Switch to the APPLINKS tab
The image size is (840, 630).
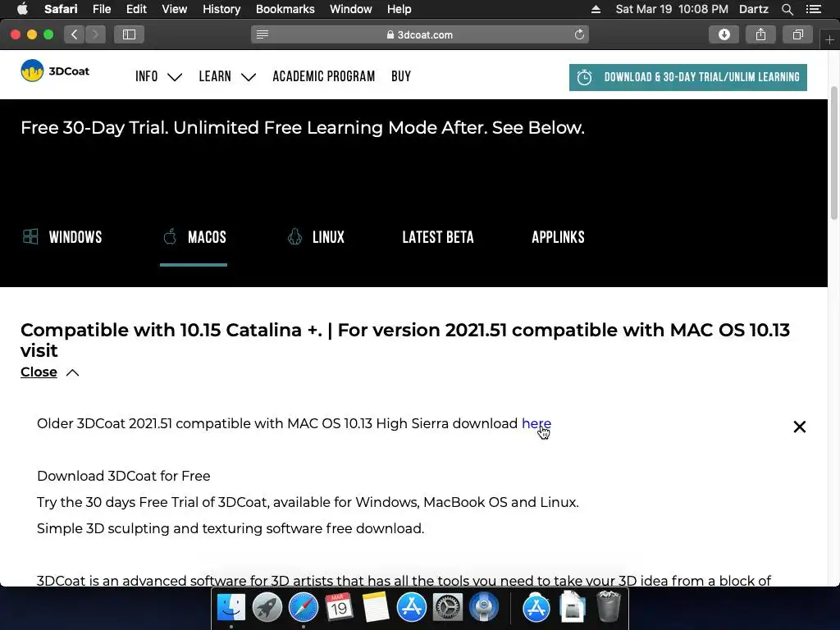click(x=558, y=237)
